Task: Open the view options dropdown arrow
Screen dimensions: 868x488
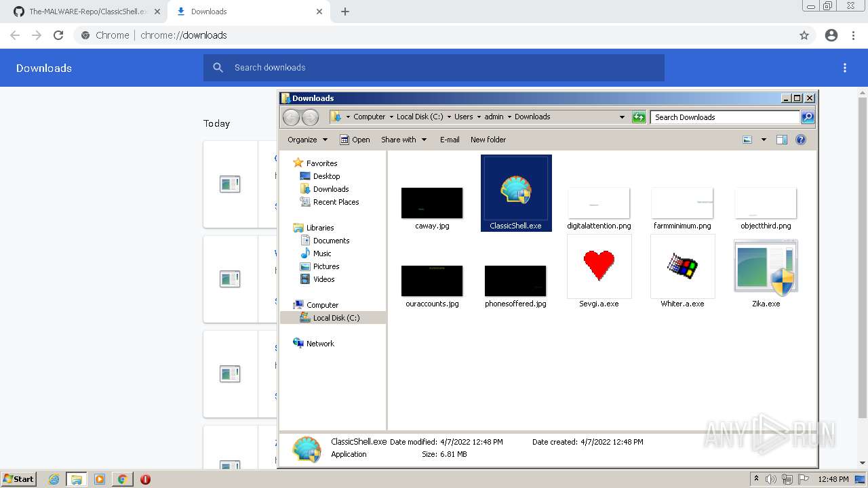Action: 764,140
